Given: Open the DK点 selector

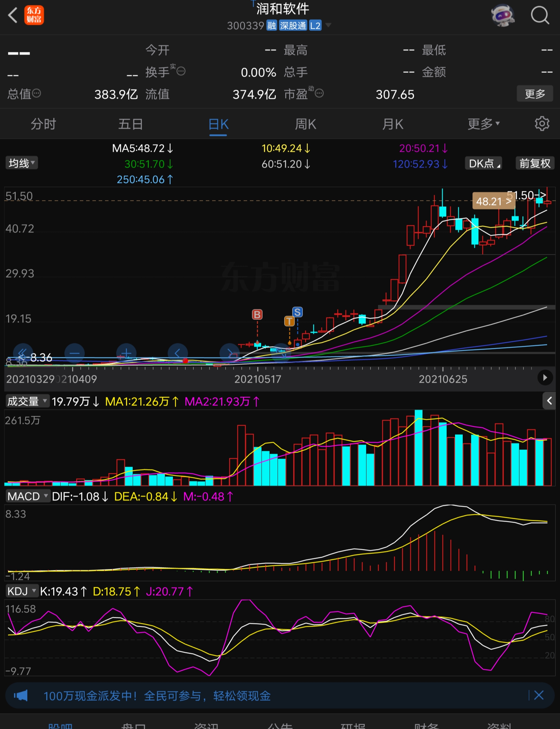Looking at the screenshot, I should click(x=483, y=163).
